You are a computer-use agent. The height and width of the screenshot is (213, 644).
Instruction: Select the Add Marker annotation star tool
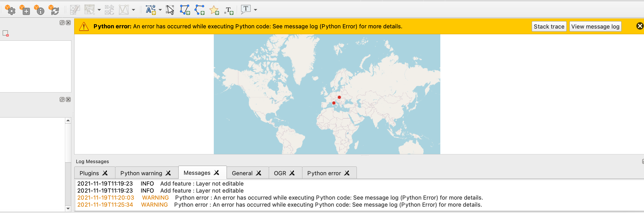[214, 10]
